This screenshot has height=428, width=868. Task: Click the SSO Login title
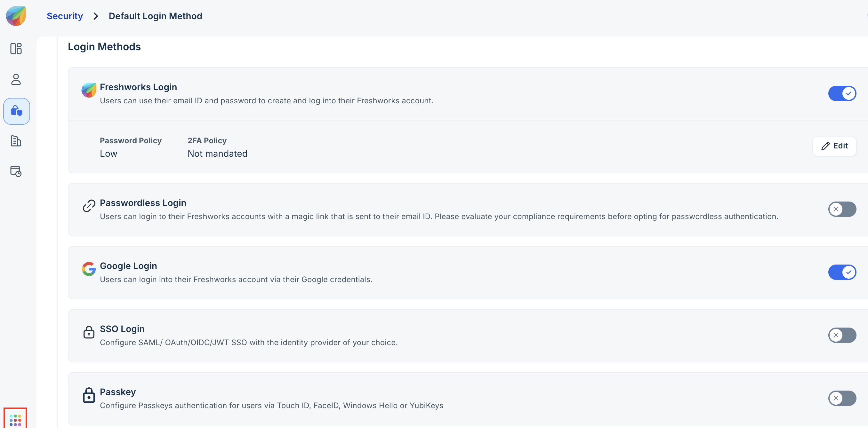click(x=122, y=329)
